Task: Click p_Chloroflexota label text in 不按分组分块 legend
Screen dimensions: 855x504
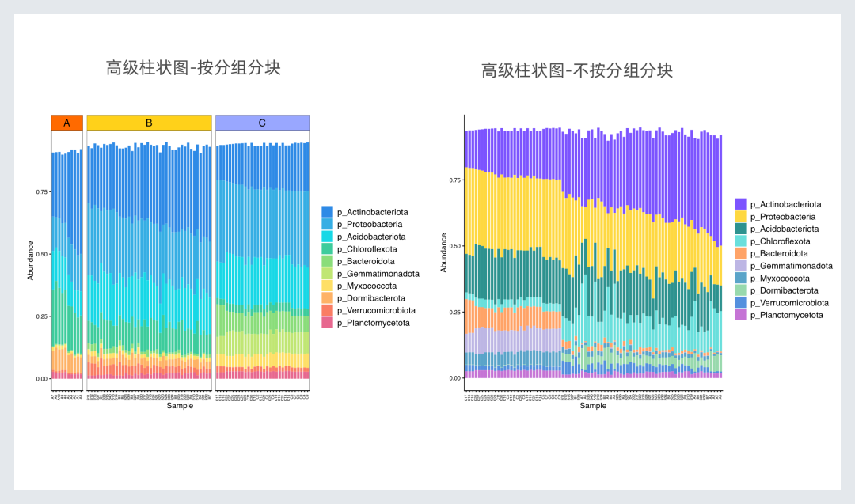Action: tap(781, 241)
